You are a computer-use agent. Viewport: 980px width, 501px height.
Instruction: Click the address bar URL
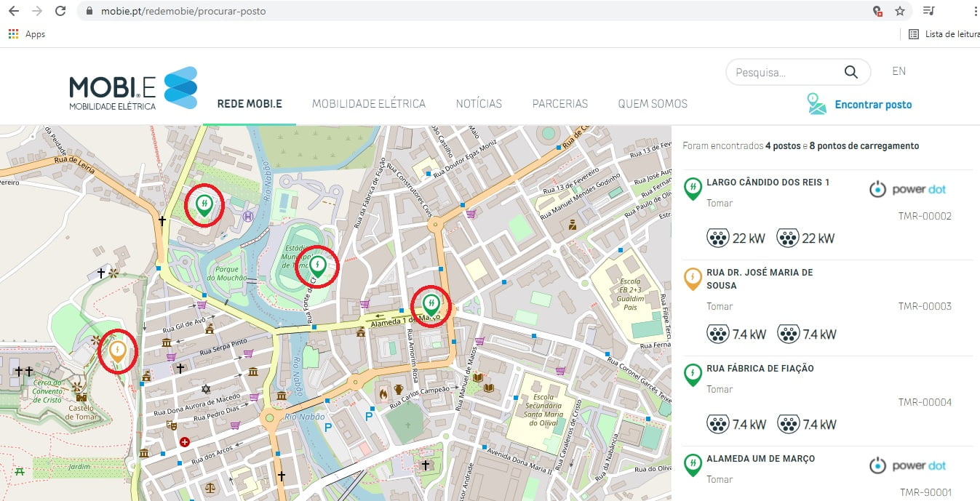pyautogui.click(x=182, y=12)
